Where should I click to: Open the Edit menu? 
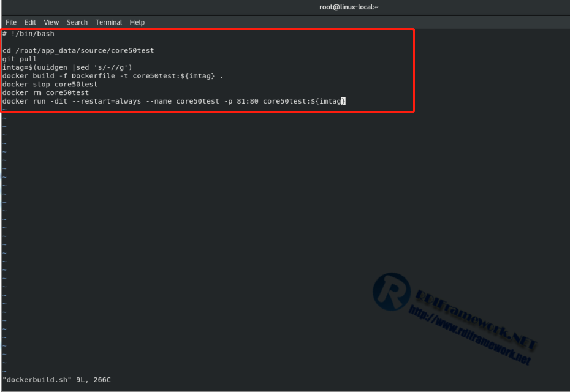pyautogui.click(x=30, y=22)
